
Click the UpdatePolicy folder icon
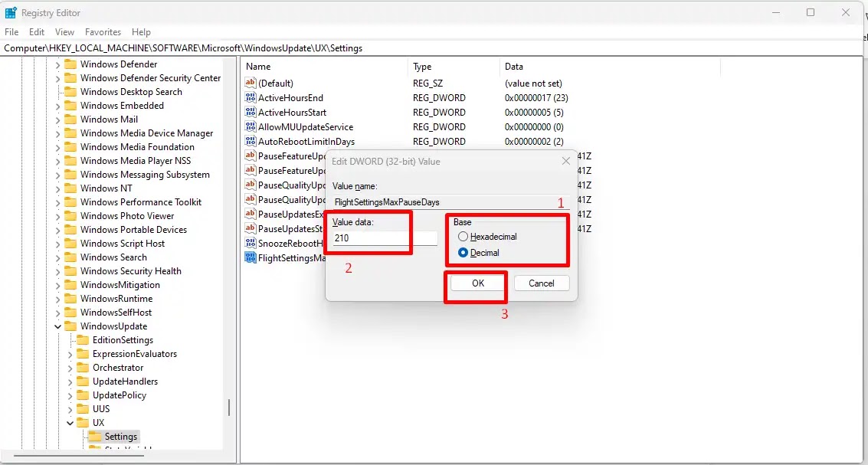[83, 395]
